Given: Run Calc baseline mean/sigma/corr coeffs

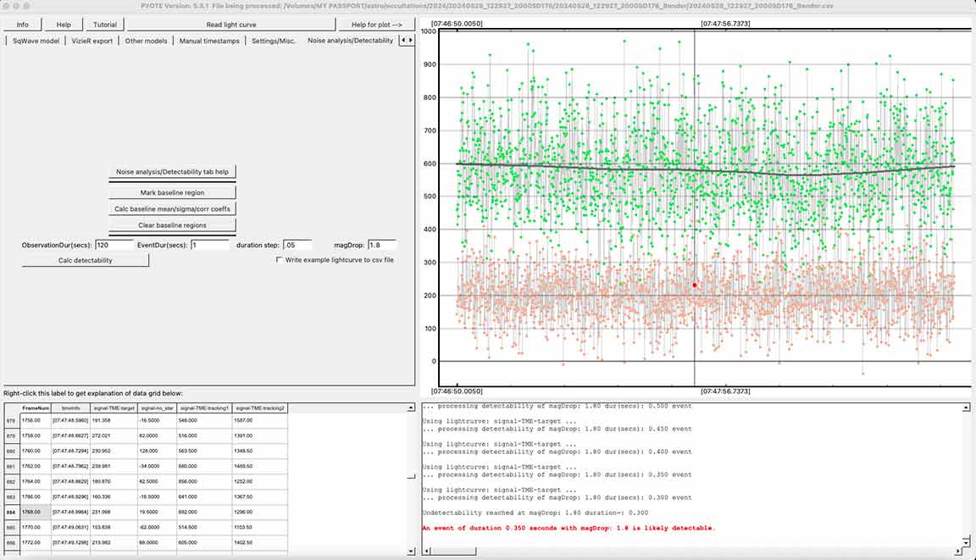Looking at the screenshot, I should 173,209.
